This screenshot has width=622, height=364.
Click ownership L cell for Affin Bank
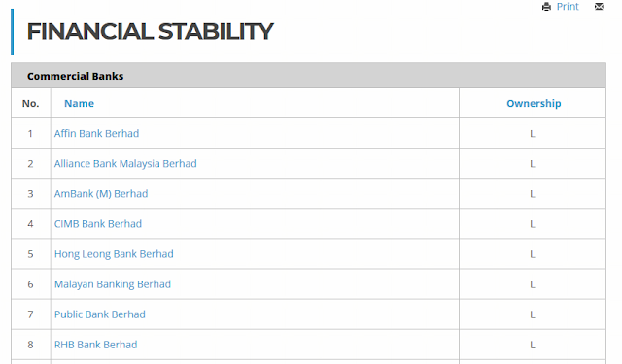click(x=533, y=134)
